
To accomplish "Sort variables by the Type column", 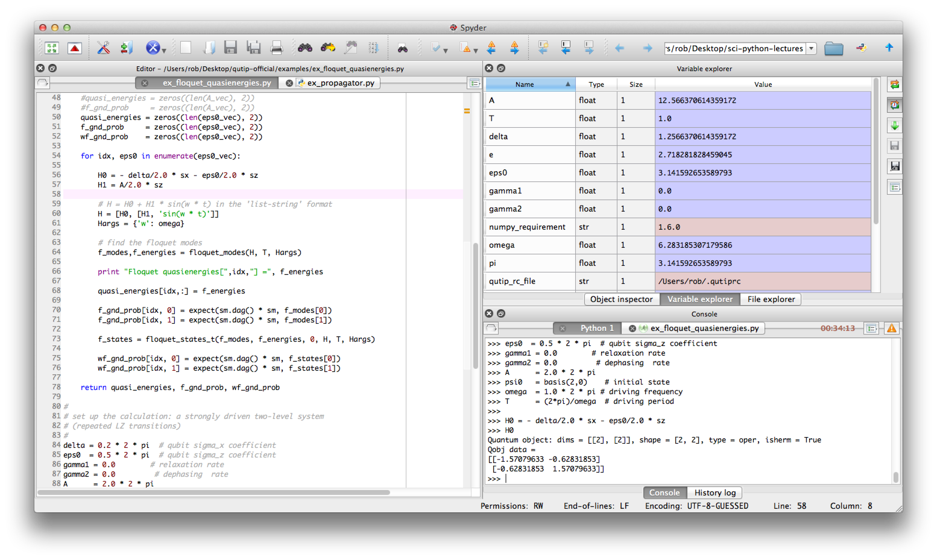I will pos(596,84).
